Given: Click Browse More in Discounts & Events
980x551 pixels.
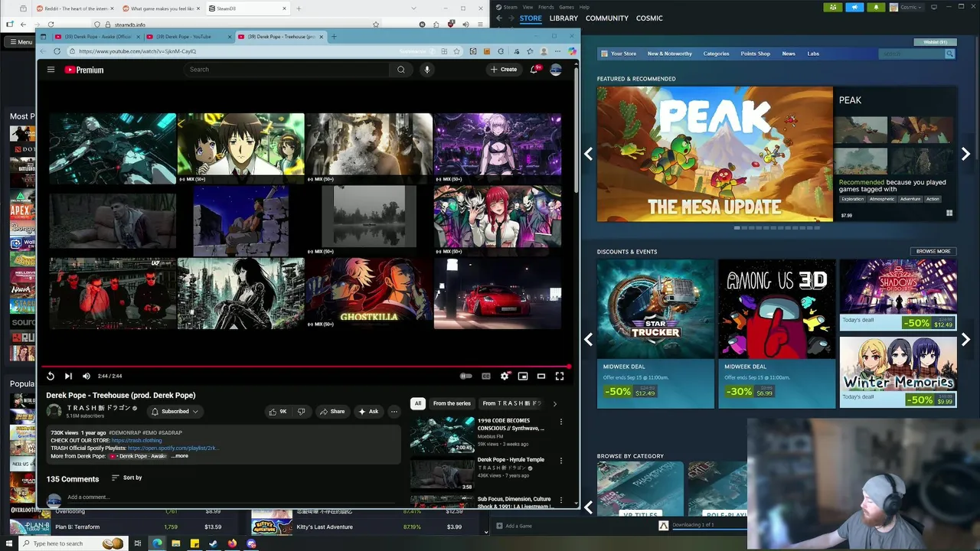Looking at the screenshot, I should tap(933, 251).
